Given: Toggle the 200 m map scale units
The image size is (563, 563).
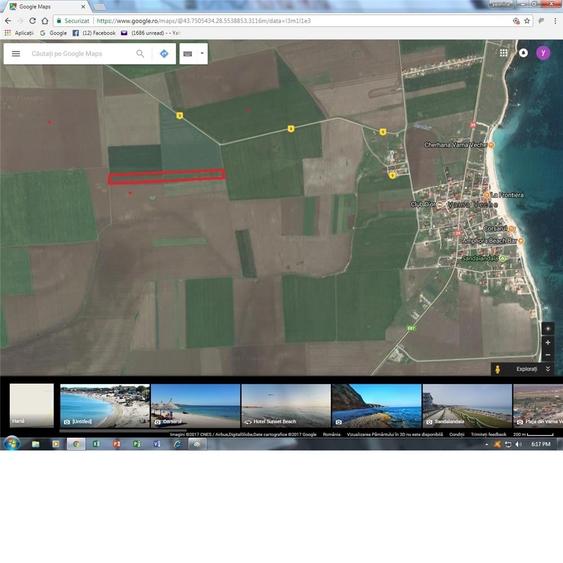Looking at the screenshot, I should [533, 434].
